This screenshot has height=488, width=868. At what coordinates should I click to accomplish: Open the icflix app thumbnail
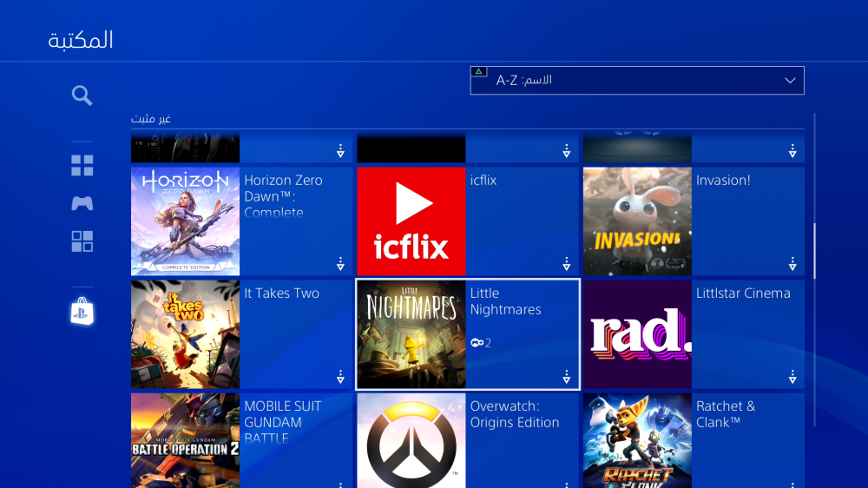point(411,221)
